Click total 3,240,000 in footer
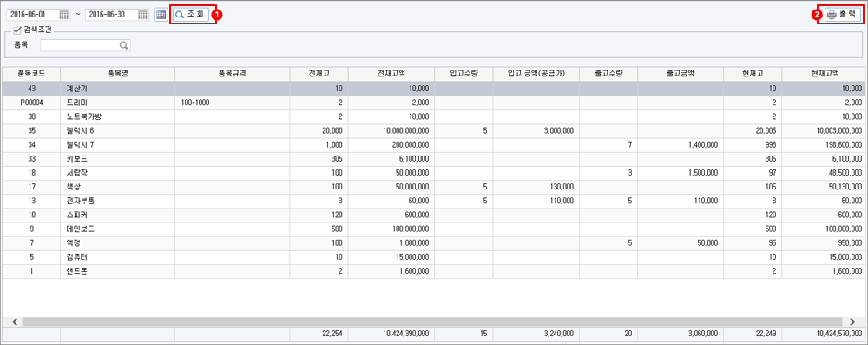Viewport: 868px width, 345px height. 536,334
